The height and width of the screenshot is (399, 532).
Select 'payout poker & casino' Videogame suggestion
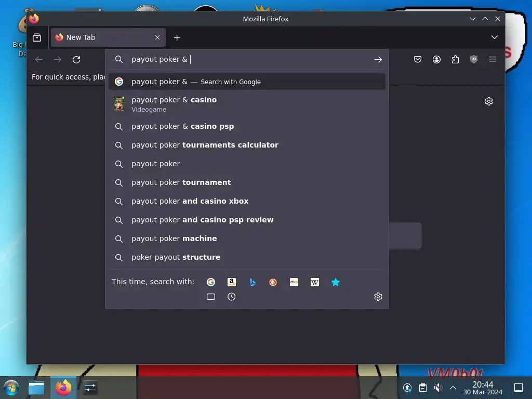247,104
